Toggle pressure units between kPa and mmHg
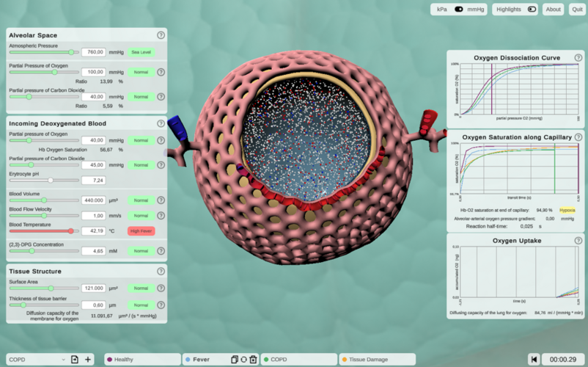This screenshot has width=588, height=367. coord(459,10)
